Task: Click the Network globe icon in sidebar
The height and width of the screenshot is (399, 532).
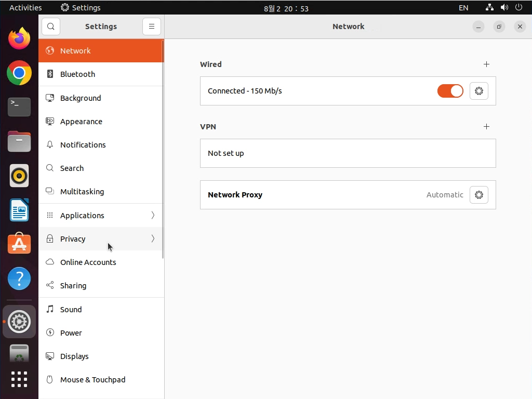Action: pos(50,50)
